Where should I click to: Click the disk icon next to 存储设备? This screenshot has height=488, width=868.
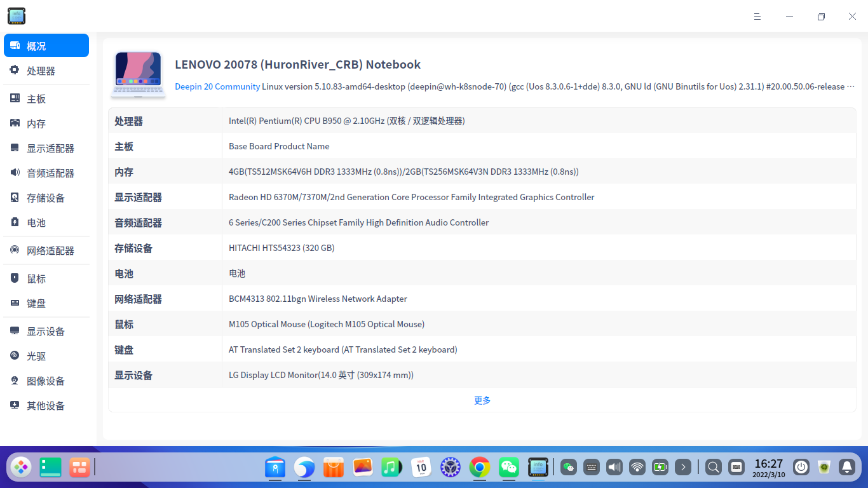click(x=15, y=198)
